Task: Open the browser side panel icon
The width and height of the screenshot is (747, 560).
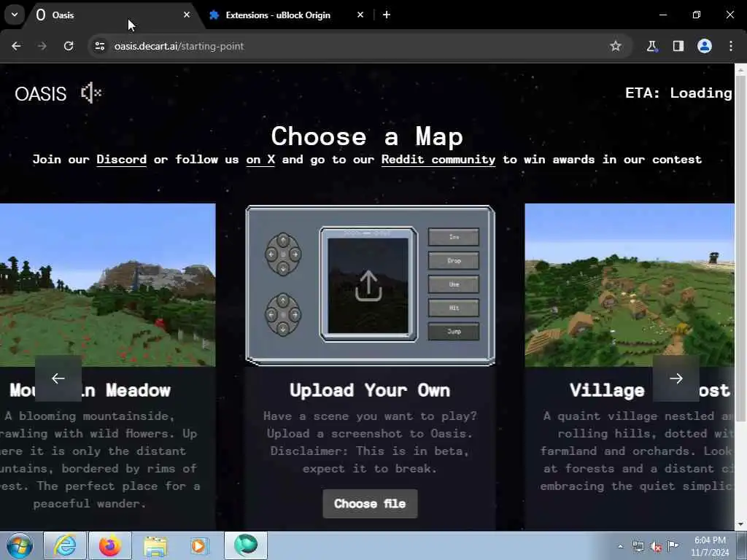Action: (678, 46)
